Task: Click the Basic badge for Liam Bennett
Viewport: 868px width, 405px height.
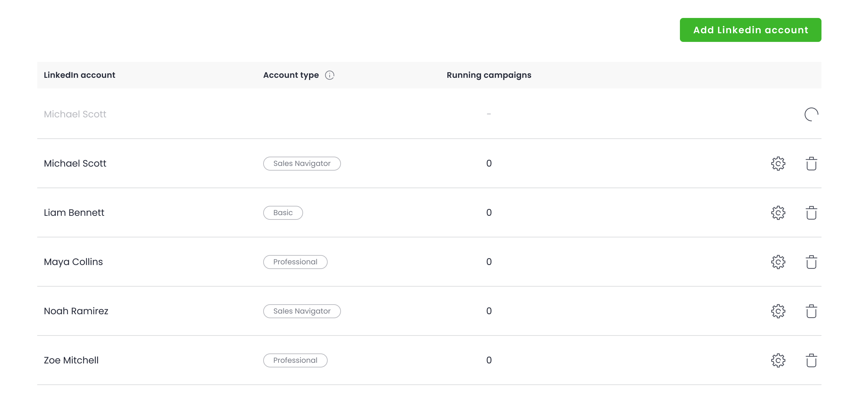Action: pos(283,213)
